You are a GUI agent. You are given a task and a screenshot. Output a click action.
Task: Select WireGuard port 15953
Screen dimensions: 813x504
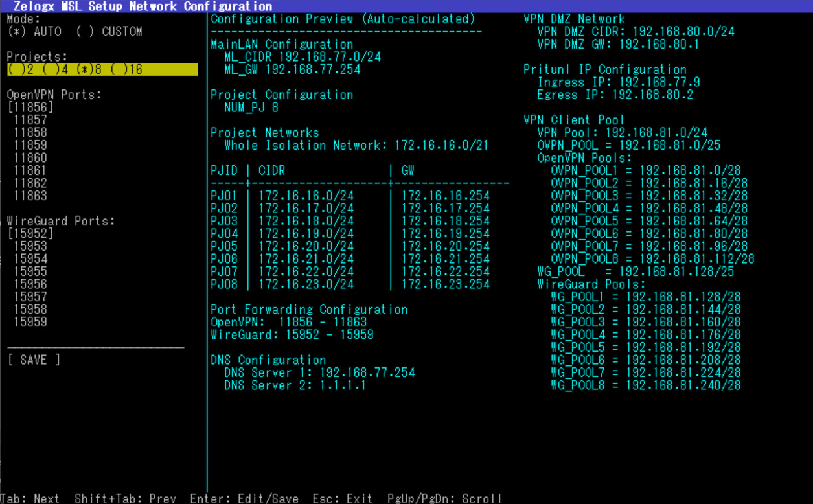tap(30, 246)
